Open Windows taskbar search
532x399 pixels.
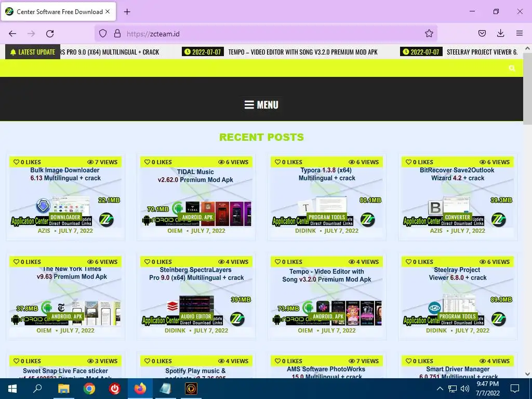37,389
